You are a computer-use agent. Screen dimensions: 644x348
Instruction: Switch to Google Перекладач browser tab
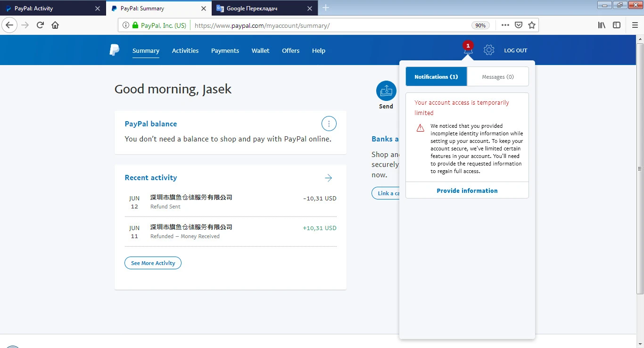click(265, 8)
